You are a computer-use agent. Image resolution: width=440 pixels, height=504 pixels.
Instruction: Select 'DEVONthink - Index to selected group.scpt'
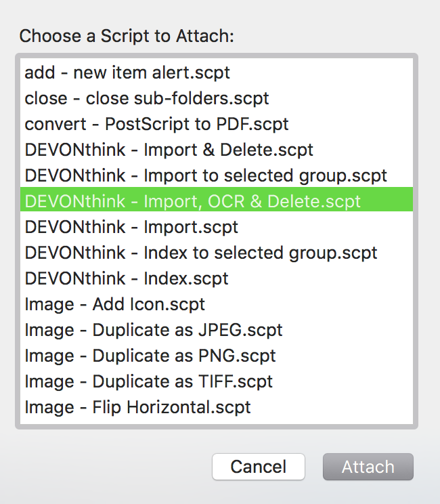[x=217, y=253]
